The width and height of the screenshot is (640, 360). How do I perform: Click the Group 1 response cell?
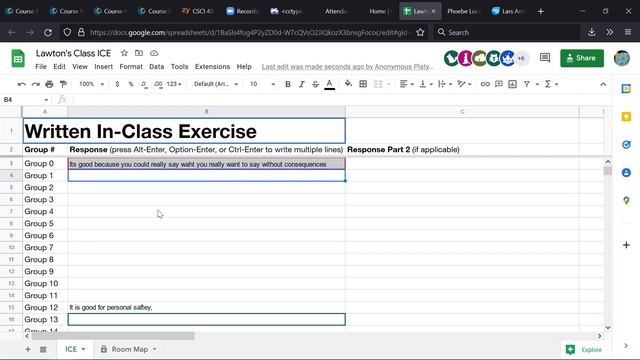pyautogui.click(x=207, y=176)
